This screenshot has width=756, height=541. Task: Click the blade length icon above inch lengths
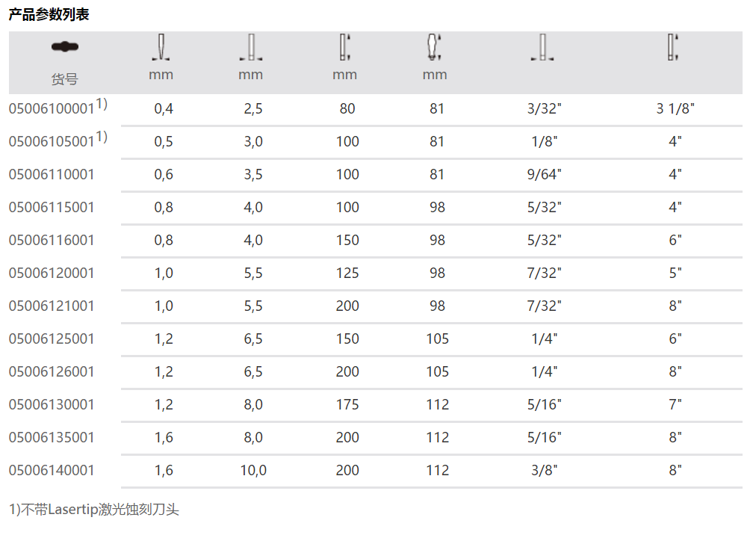pos(673,47)
